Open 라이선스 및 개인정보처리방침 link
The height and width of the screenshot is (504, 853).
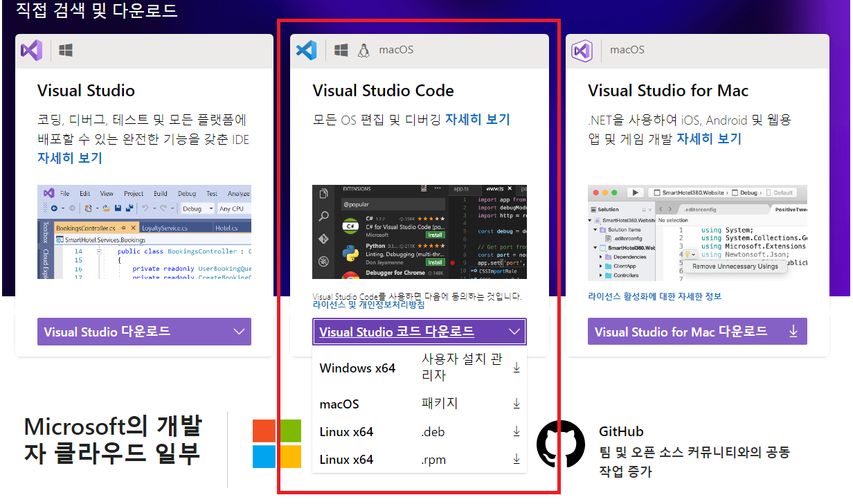pos(369,305)
